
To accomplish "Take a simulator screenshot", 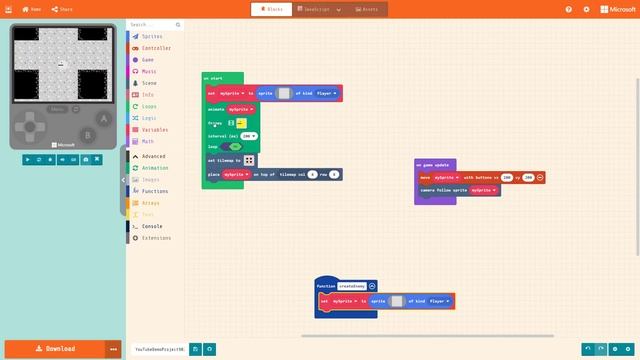I will pyautogui.click(x=86, y=160).
